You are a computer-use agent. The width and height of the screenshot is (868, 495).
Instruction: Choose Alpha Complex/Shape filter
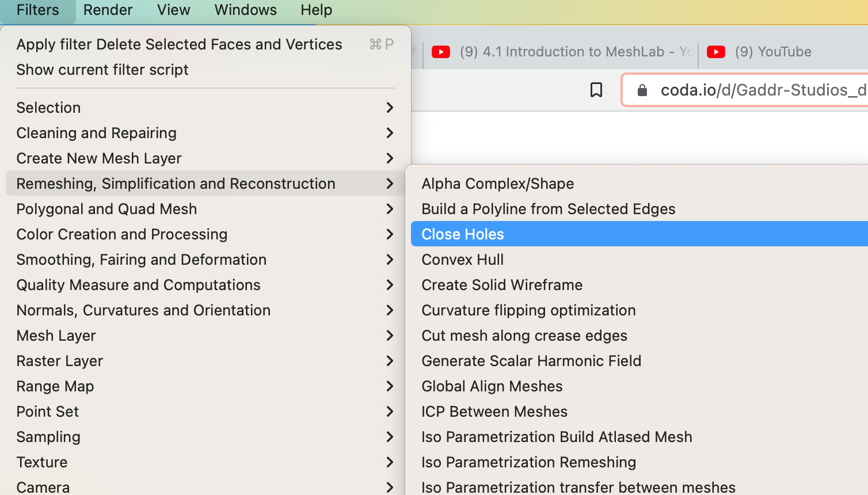(497, 184)
